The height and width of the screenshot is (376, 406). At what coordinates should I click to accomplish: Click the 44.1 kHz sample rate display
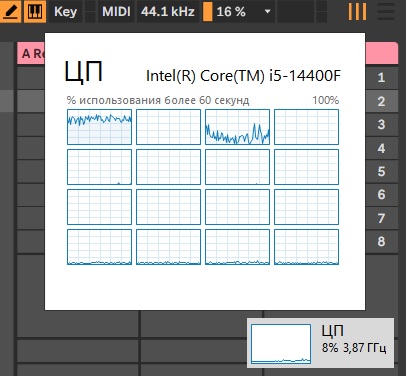(168, 11)
